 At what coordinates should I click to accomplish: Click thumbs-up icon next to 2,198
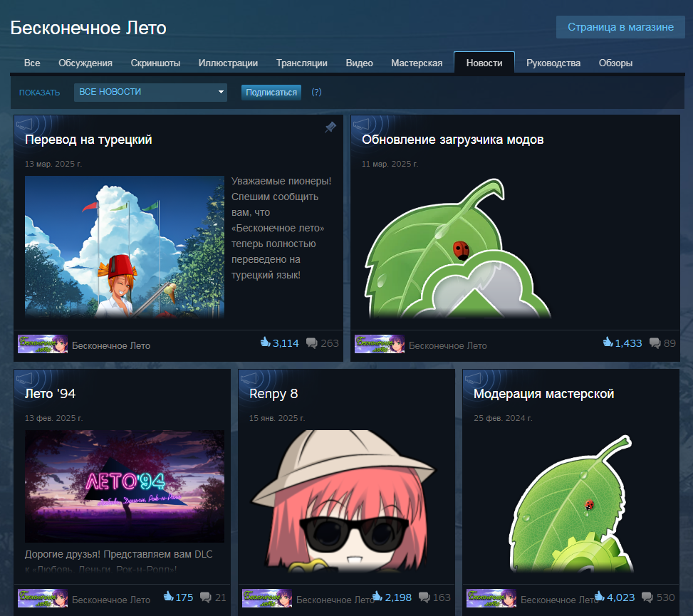pyautogui.click(x=377, y=597)
